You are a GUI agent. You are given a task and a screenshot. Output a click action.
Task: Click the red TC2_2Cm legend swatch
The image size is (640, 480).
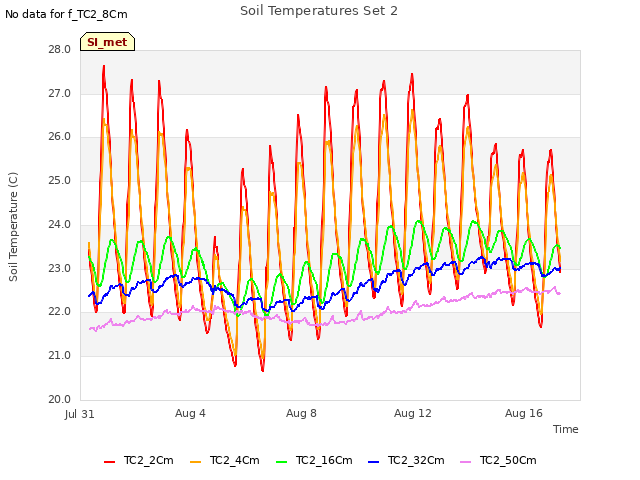109,462
